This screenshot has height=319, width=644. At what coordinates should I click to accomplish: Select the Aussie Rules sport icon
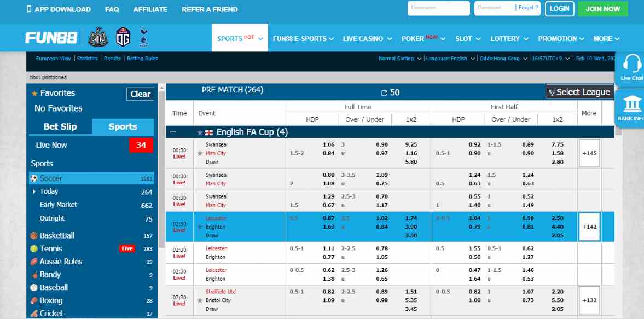point(34,262)
